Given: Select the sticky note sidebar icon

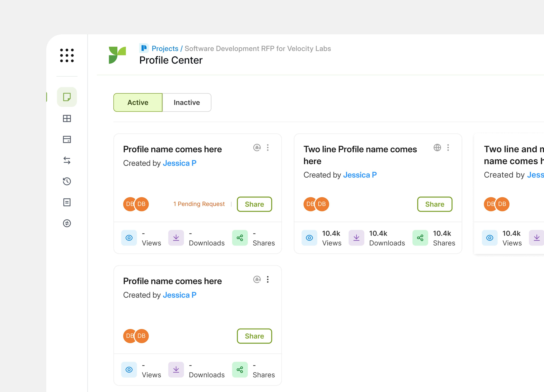Looking at the screenshot, I should point(67,97).
